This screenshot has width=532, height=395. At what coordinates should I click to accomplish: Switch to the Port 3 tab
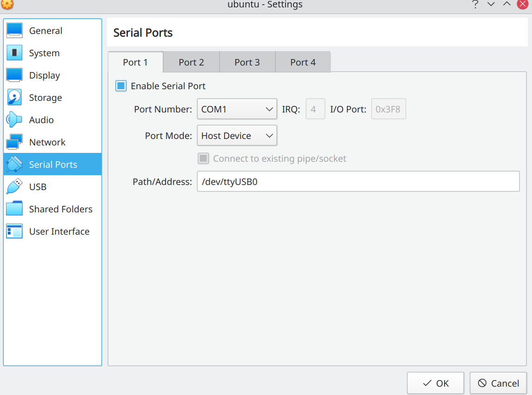click(x=247, y=62)
